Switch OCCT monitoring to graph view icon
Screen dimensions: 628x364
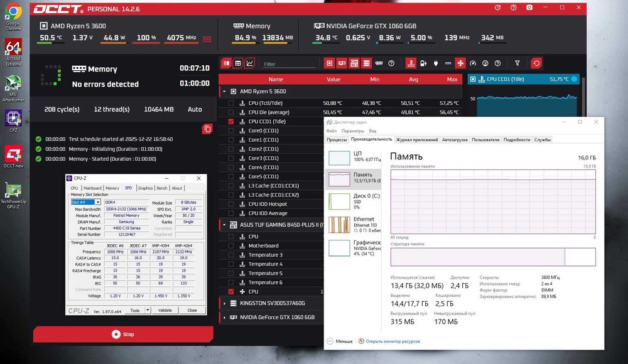point(249,63)
